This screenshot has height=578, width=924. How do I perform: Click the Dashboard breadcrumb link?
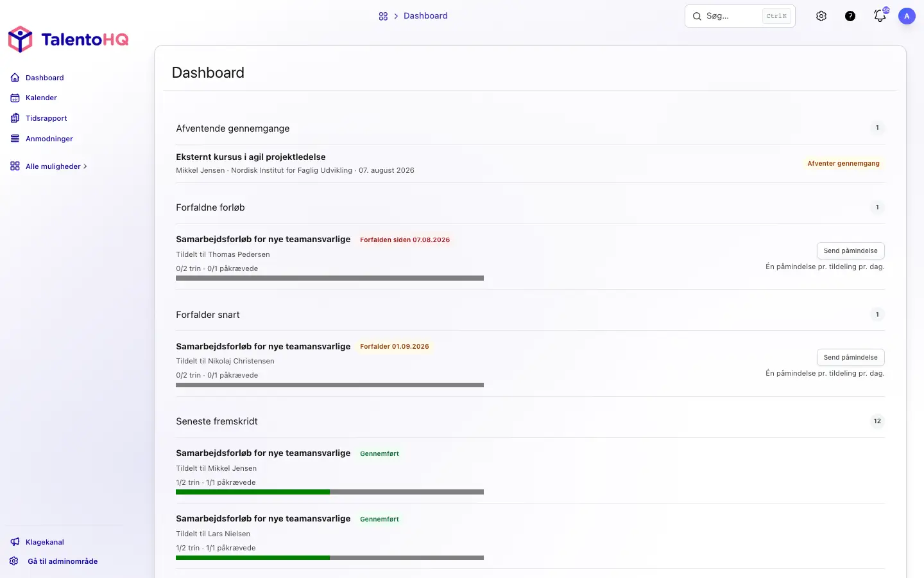(425, 16)
